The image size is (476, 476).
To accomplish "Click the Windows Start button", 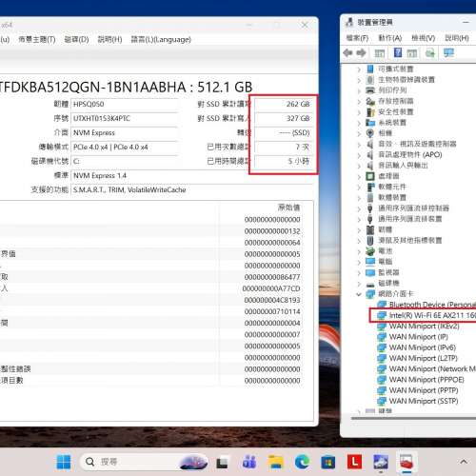I will [64, 462].
